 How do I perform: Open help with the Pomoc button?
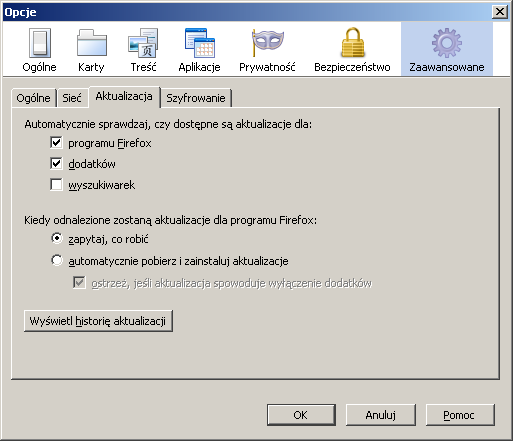tap(460, 415)
